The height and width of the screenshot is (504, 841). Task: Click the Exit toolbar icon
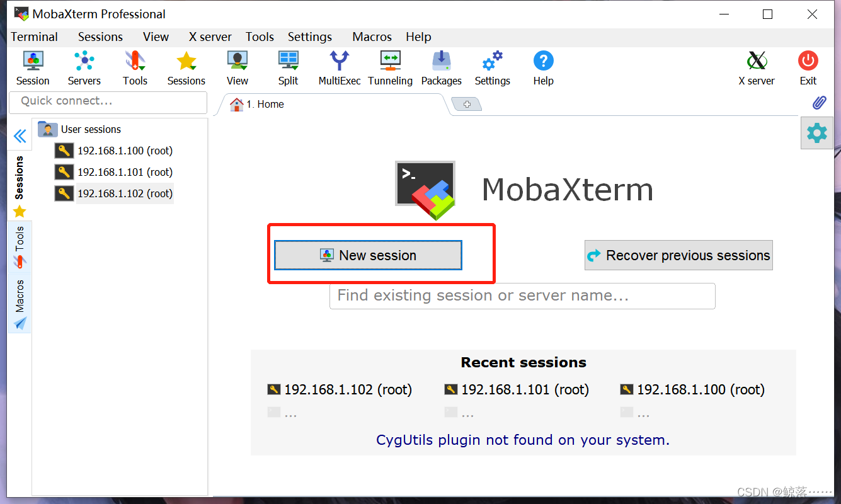[x=808, y=61]
